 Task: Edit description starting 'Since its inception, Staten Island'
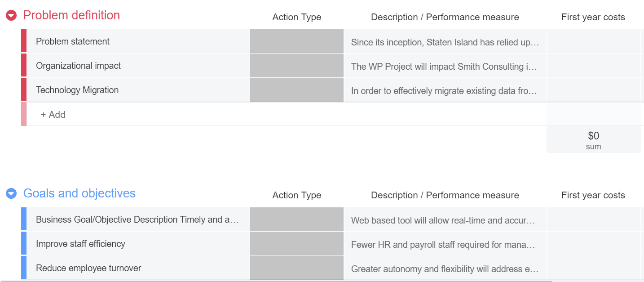445,42
